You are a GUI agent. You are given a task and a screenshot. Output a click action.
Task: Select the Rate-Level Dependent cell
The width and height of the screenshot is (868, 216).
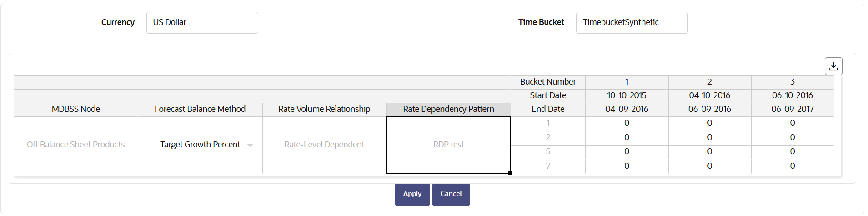324,145
